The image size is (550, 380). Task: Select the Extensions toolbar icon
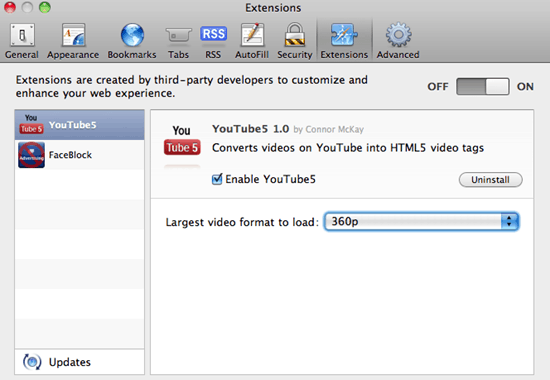point(344,41)
